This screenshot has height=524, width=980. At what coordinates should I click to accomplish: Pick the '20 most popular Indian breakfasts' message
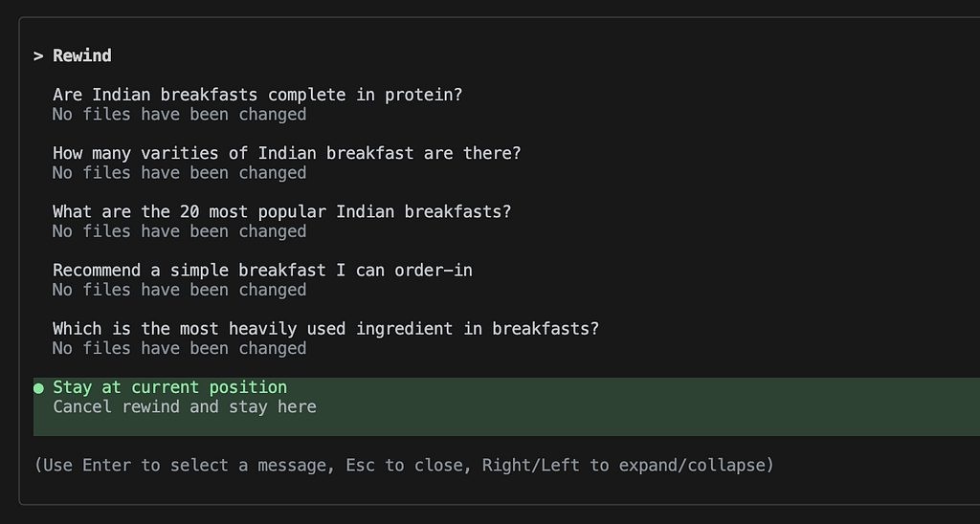[282, 211]
